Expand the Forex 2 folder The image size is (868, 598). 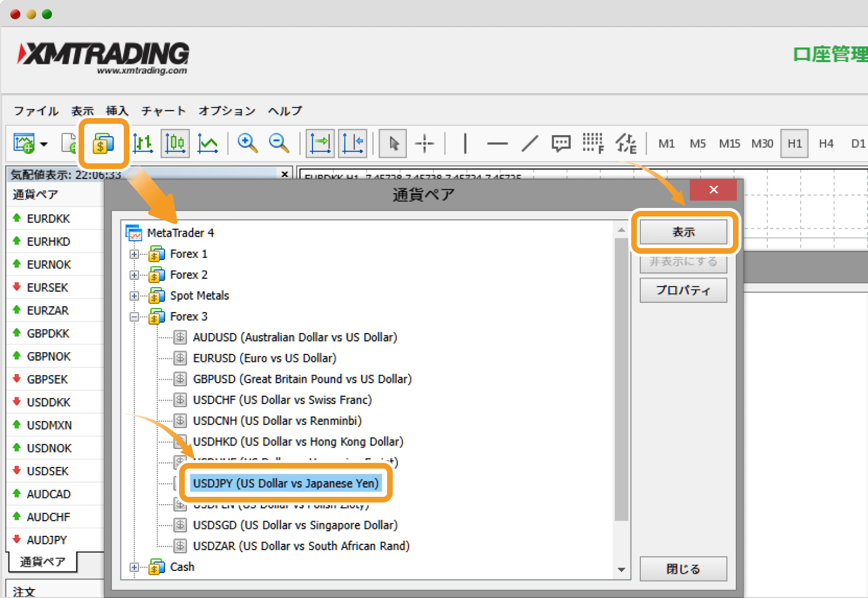(134, 275)
